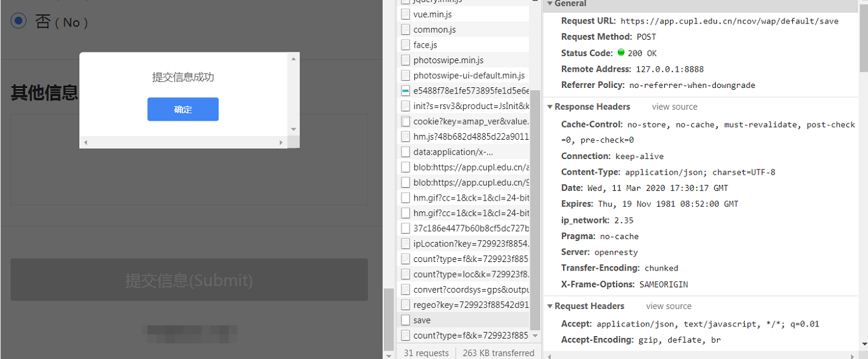Click the dialog's scroll up arrow
868x359 pixels.
click(294, 58)
